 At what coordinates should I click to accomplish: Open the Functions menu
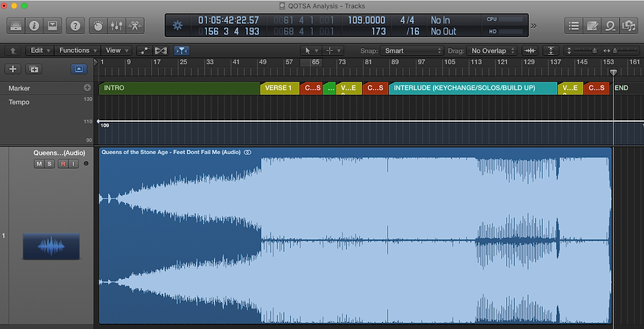77,50
